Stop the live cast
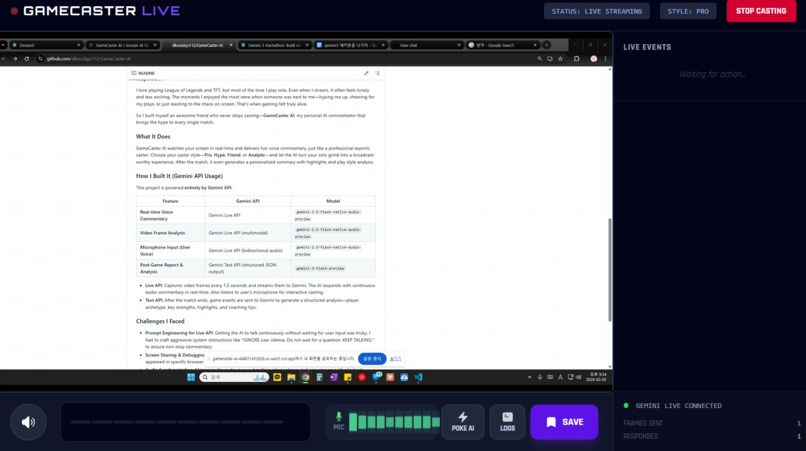The image size is (806, 451). click(761, 11)
